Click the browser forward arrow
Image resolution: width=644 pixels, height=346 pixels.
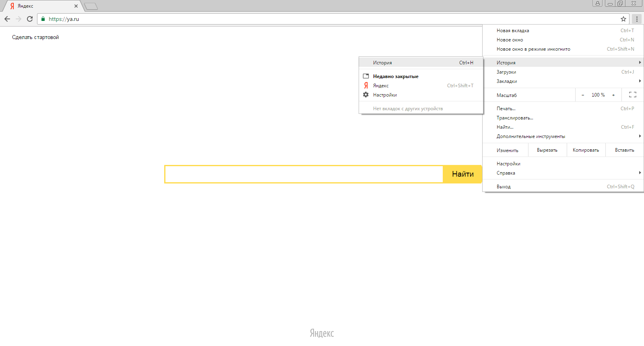pyautogui.click(x=19, y=19)
